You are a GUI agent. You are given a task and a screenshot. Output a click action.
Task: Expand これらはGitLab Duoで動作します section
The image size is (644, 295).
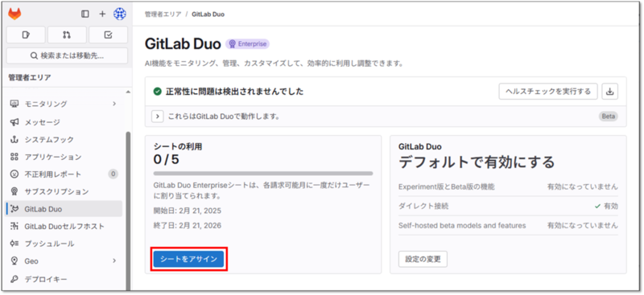coord(158,117)
